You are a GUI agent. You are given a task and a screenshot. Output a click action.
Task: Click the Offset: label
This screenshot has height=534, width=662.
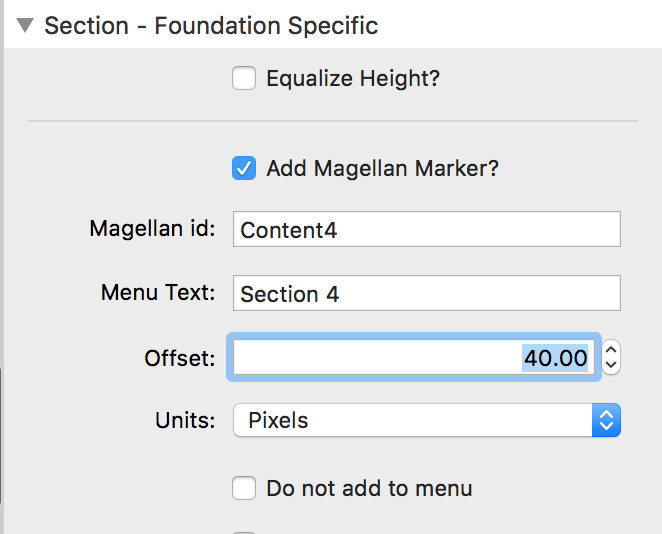[x=180, y=357]
